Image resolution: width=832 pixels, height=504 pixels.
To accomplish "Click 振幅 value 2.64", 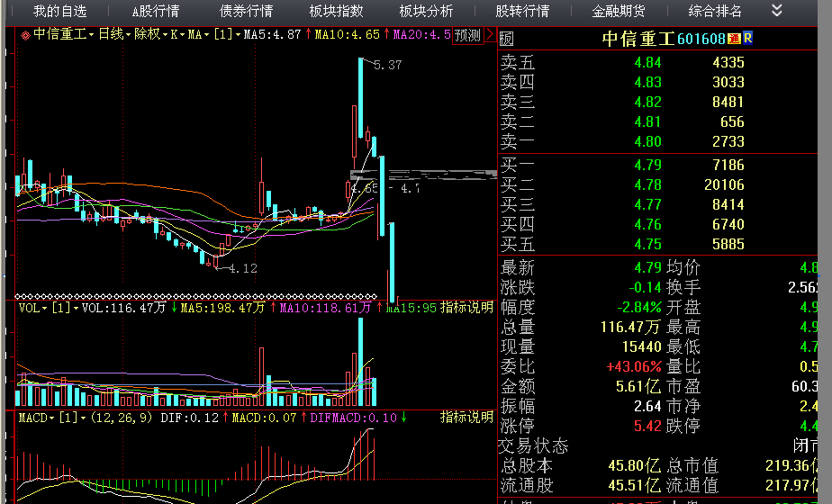I will pyautogui.click(x=648, y=407).
